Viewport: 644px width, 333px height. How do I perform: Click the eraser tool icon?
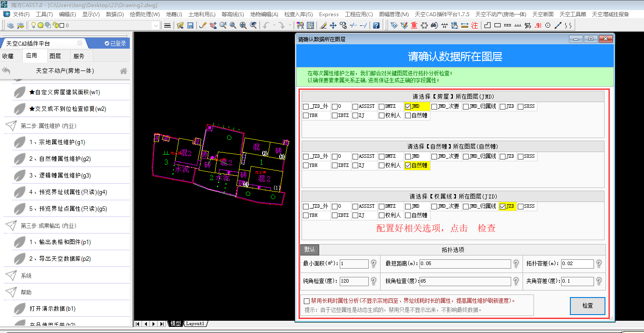click(x=324, y=25)
